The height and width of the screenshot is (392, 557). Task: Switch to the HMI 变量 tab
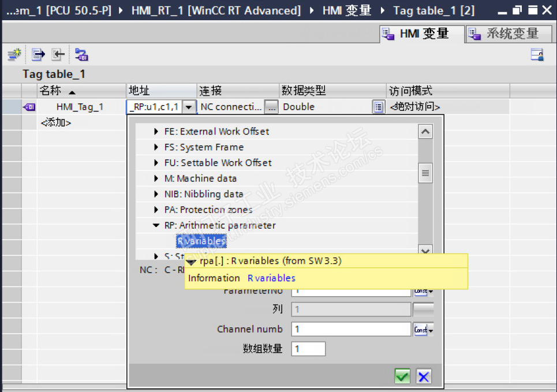(422, 34)
